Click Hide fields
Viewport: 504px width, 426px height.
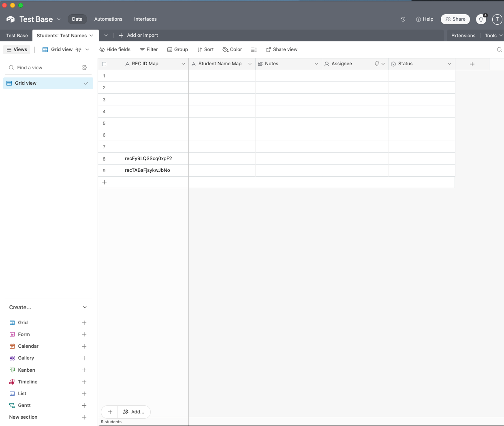(x=115, y=49)
